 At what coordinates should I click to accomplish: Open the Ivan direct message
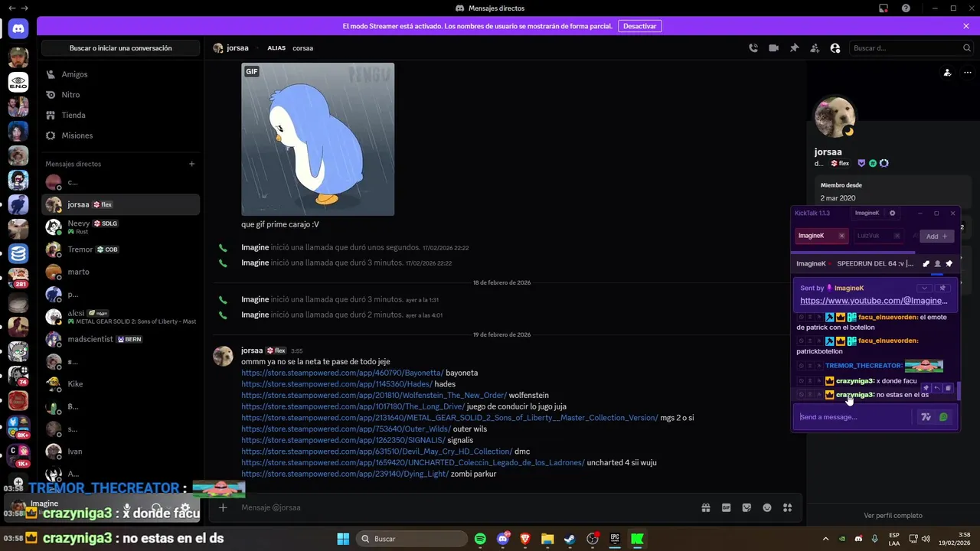[120, 452]
